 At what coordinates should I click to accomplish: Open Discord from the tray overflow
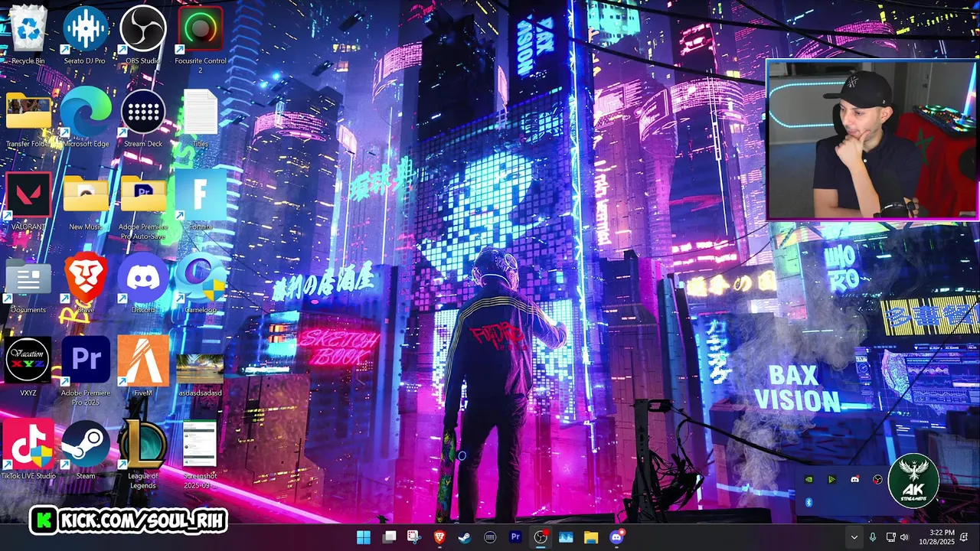click(854, 480)
